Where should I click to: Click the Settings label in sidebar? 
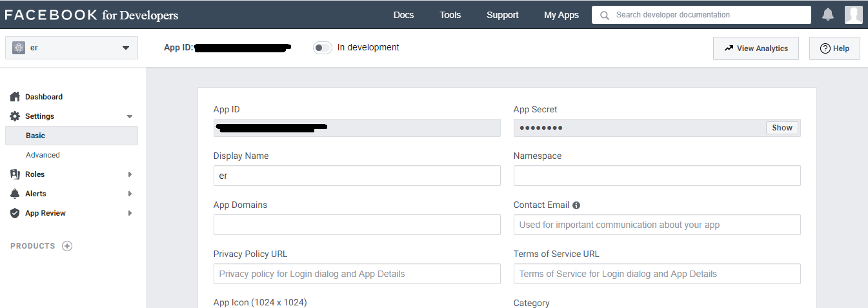[39, 116]
